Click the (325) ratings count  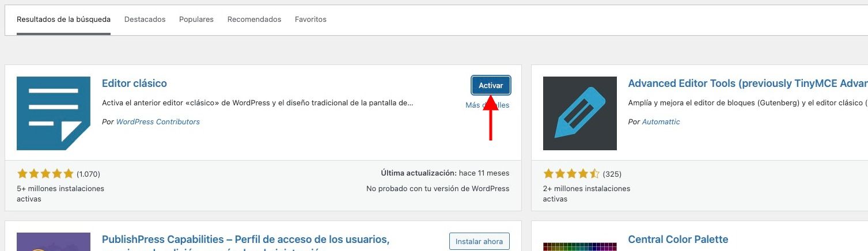click(612, 174)
